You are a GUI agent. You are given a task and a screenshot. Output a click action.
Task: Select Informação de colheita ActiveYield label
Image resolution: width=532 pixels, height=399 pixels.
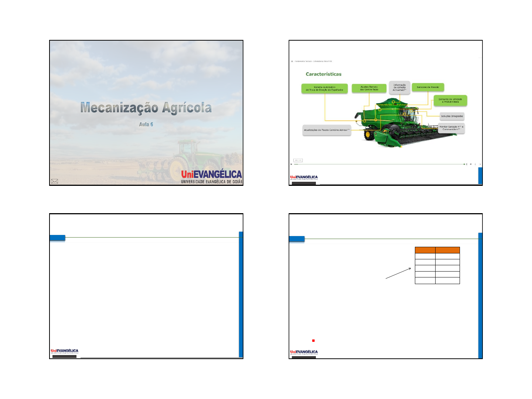tap(399, 88)
